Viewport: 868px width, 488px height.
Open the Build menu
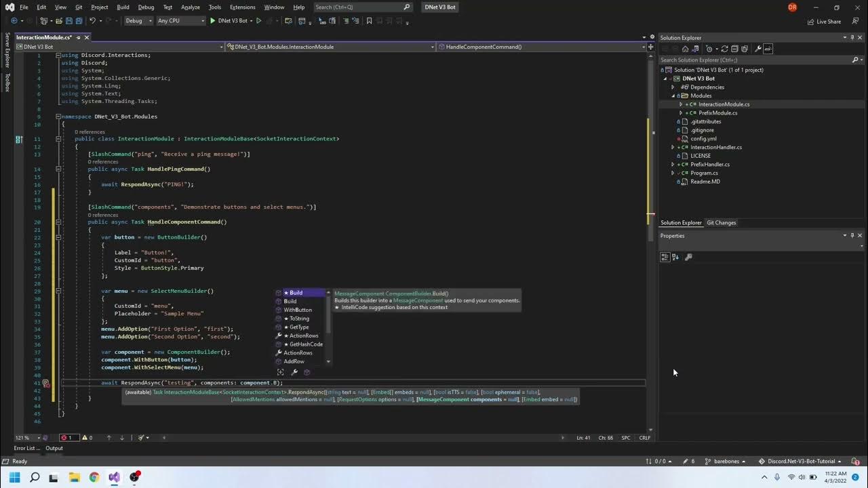point(123,7)
